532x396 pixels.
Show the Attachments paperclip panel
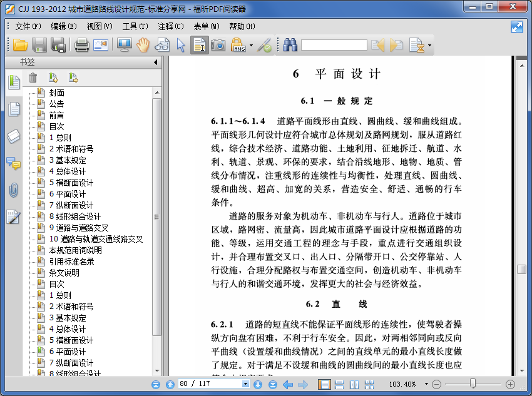click(14, 190)
